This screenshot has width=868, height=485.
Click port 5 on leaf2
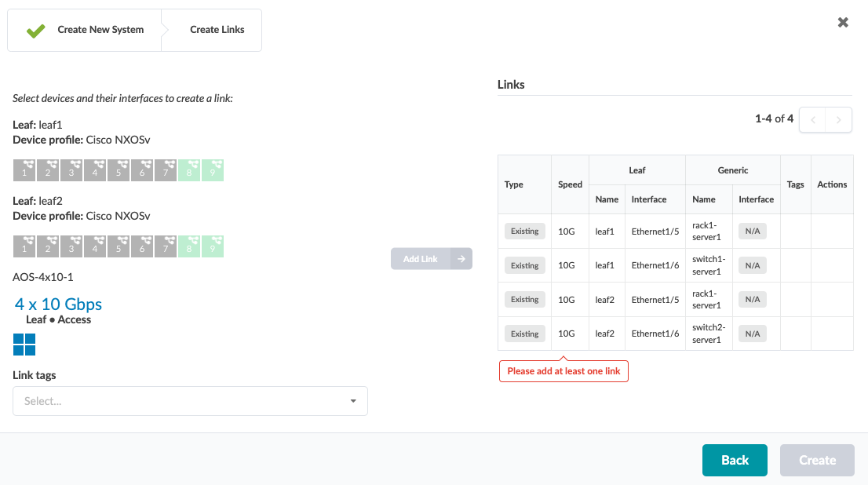point(119,246)
